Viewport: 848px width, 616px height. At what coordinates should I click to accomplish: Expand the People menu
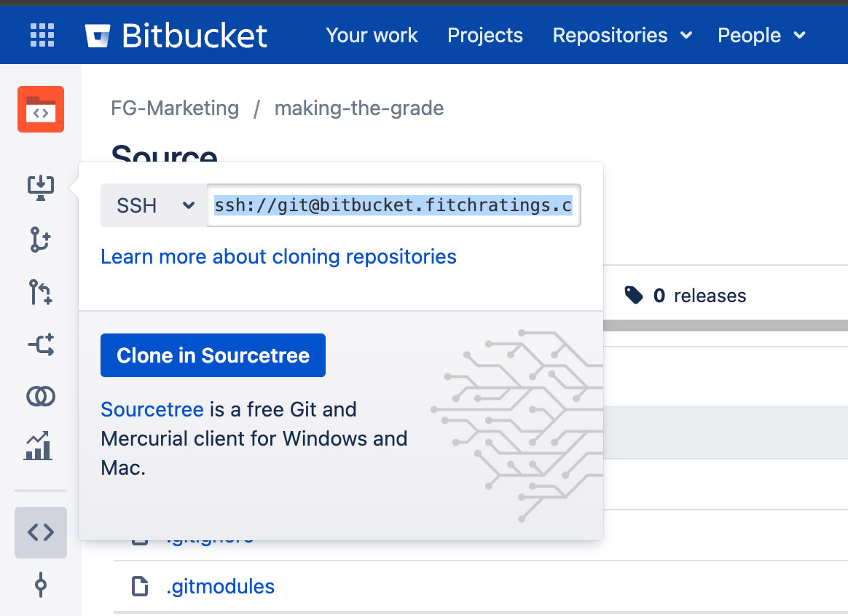pyautogui.click(x=761, y=36)
